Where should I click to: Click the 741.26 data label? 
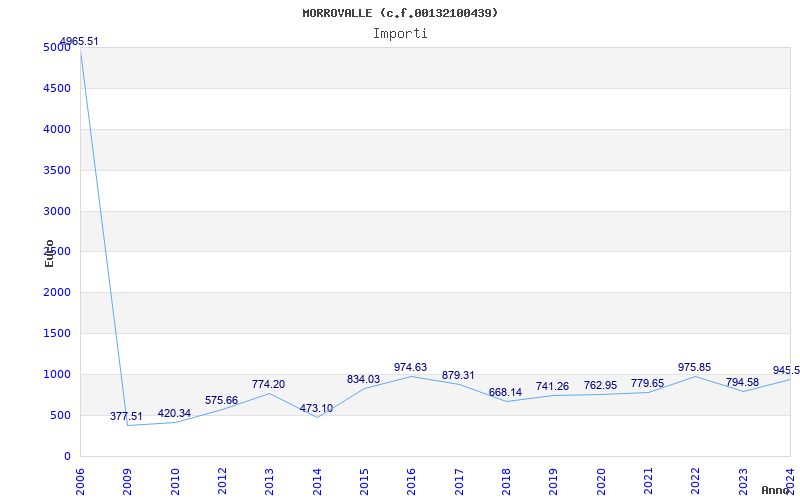tap(553, 387)
